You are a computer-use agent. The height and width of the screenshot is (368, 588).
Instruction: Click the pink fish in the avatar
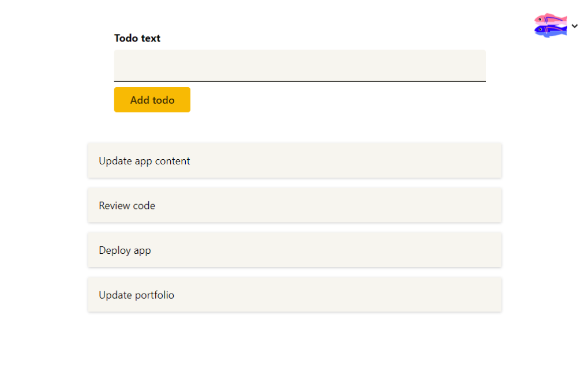pos(550,20)
